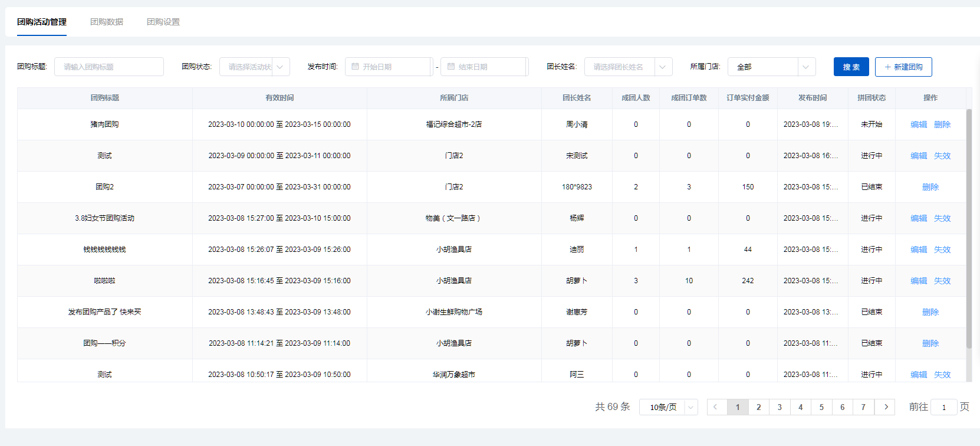Click the 谢惠芳 cell
The width and height of the screenshot is (980, 446).
[x=577, y=312]
